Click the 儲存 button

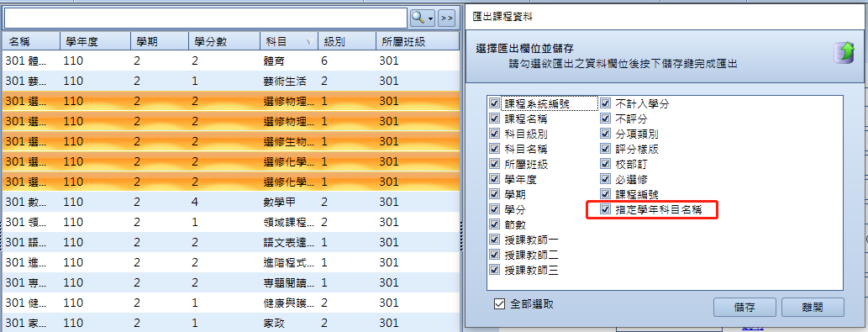[x=745, y=308]
